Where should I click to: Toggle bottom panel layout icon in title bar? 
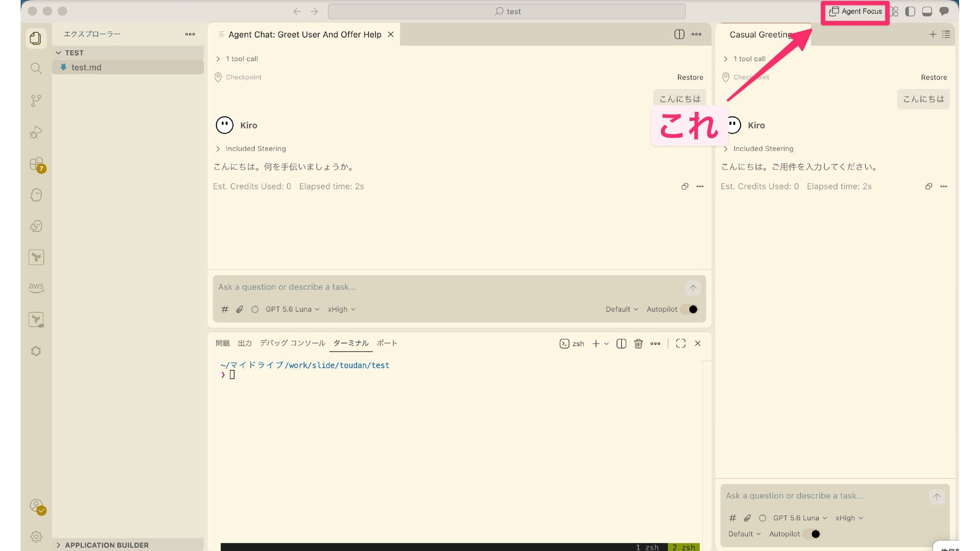point(927,11)
